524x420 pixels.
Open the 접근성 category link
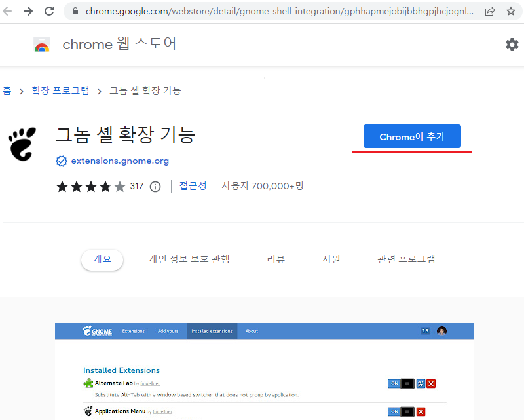(193, 186)
